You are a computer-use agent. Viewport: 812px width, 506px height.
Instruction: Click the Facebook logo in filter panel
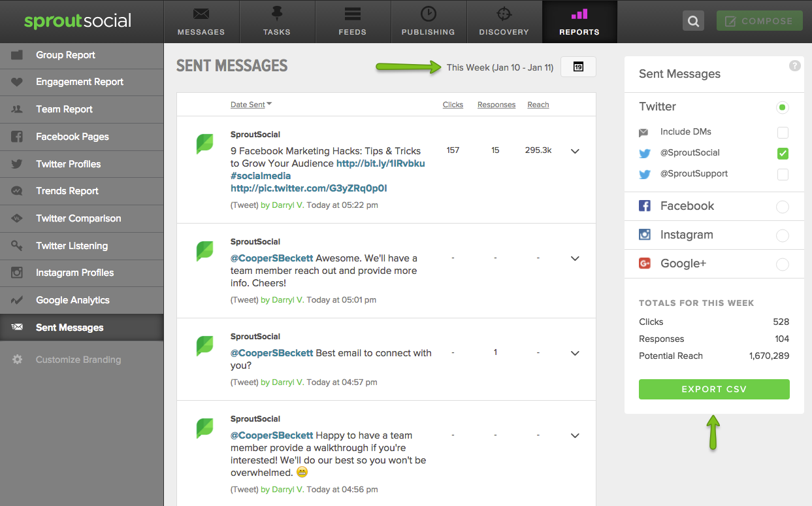(x=645, y=206)
